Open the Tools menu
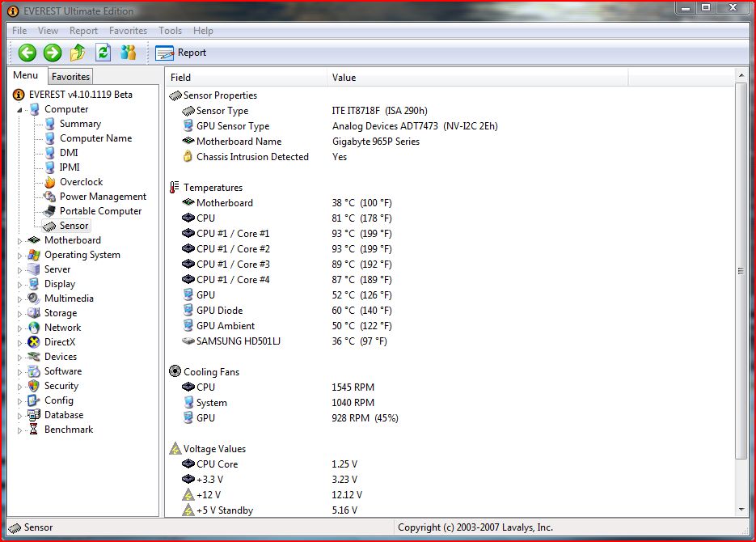Image resolution: width=756 pixels, height=542 pixels. 170,31
